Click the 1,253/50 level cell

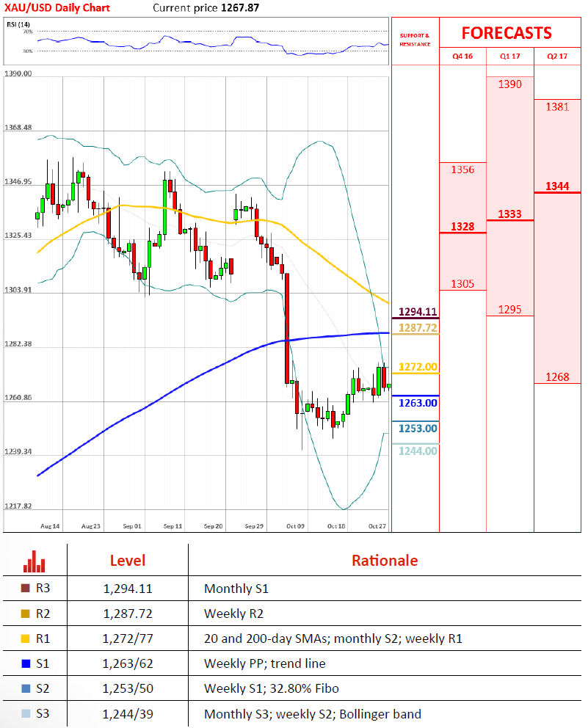click(128, 689)
